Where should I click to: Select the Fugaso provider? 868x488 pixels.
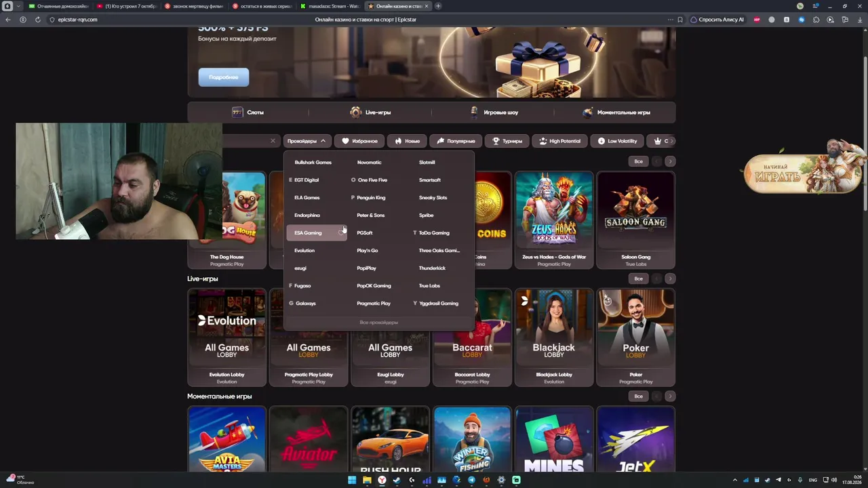(x=302, y=286)
